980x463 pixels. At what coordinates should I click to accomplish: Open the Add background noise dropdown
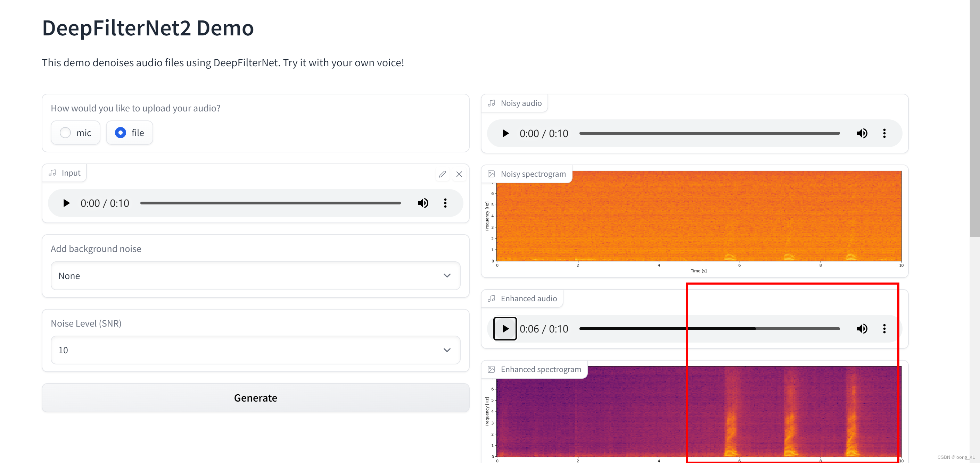pyautogui.click(x=447, y=276)
